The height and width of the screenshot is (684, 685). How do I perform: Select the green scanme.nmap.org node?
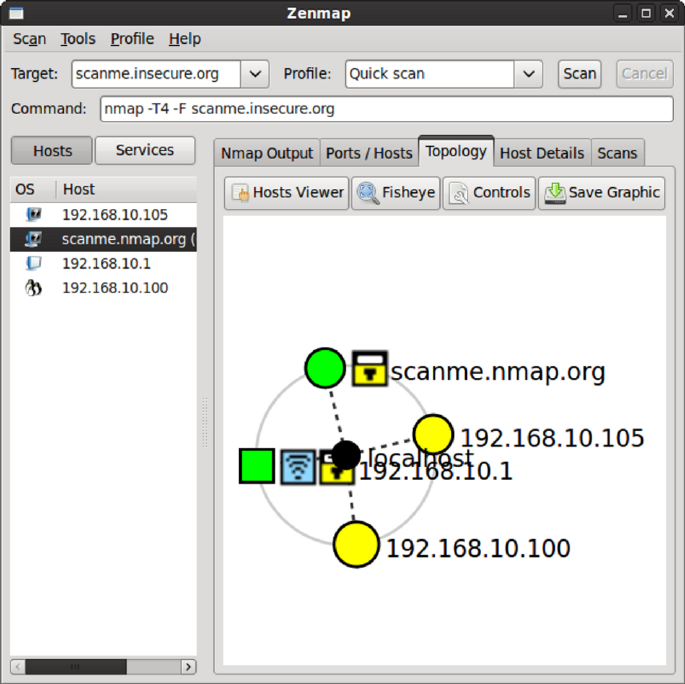point(325,368)
